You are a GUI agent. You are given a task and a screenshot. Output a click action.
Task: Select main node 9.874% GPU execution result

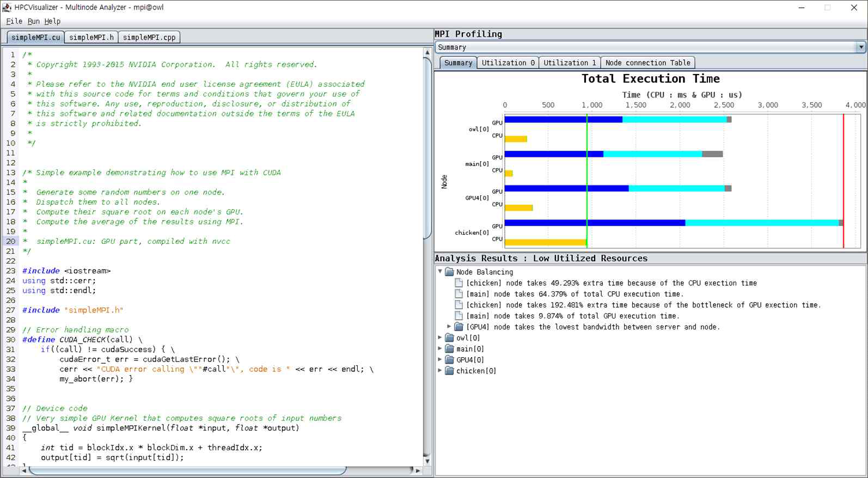pos(572,316)
